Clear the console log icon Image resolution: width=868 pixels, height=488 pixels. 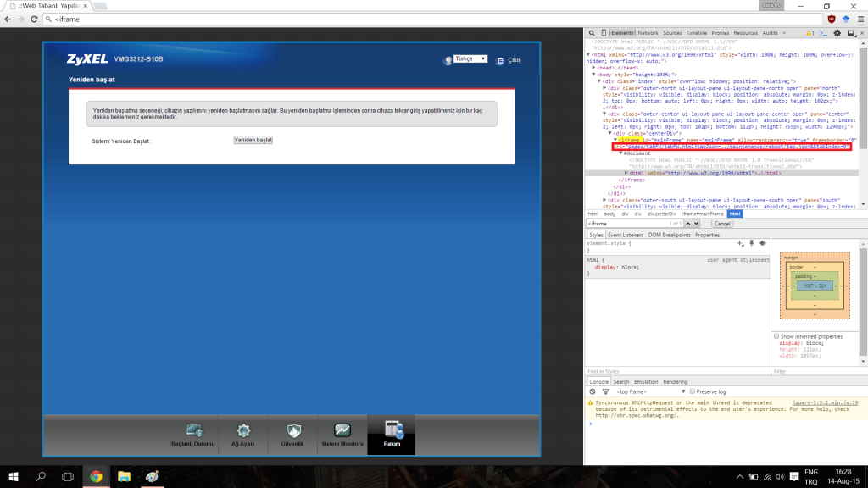click(593, 391)
